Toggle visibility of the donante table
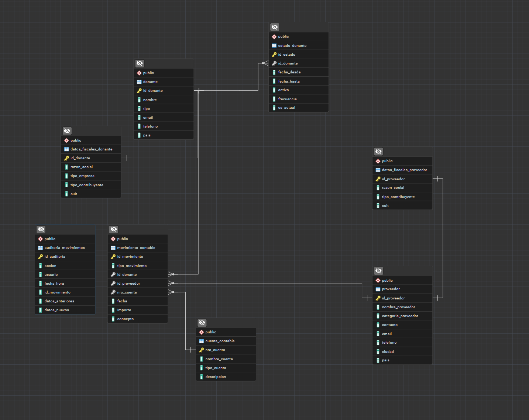 140,63
